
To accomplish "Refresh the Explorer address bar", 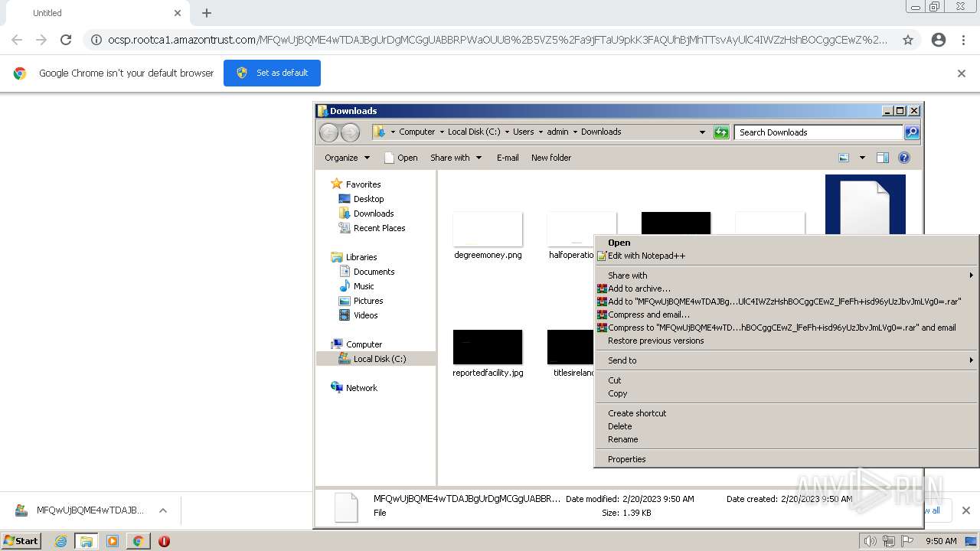I will [721, 132].
